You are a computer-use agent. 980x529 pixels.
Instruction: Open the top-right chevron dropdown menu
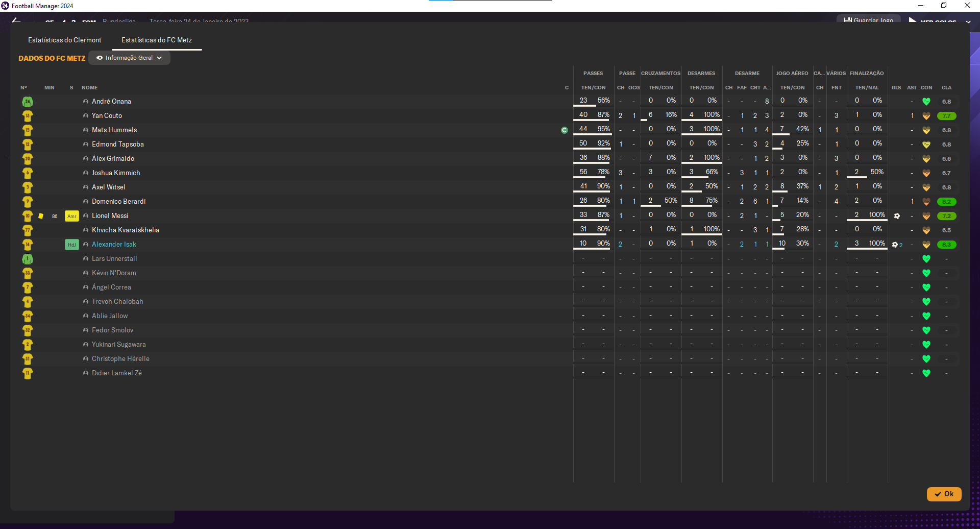(968, 21)
